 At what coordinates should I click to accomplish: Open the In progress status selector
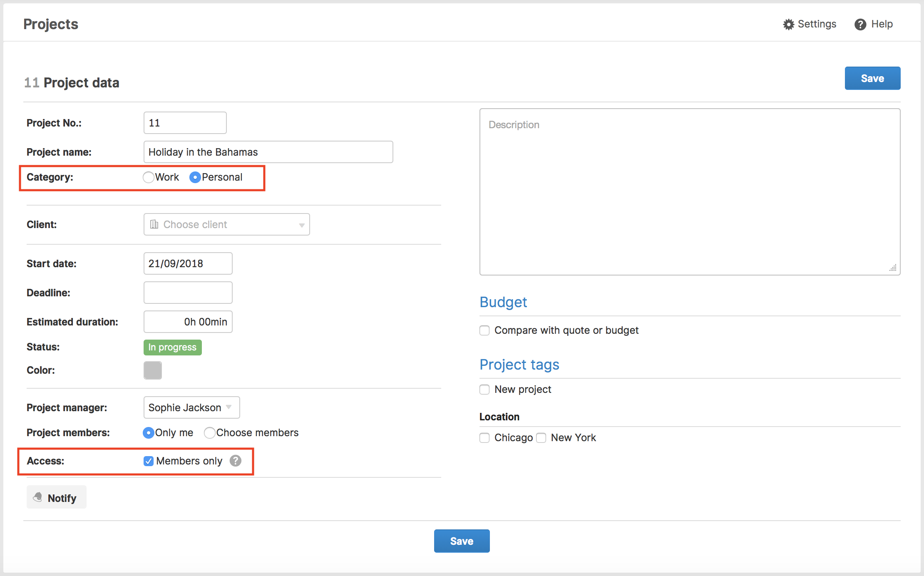pos(172,347)
